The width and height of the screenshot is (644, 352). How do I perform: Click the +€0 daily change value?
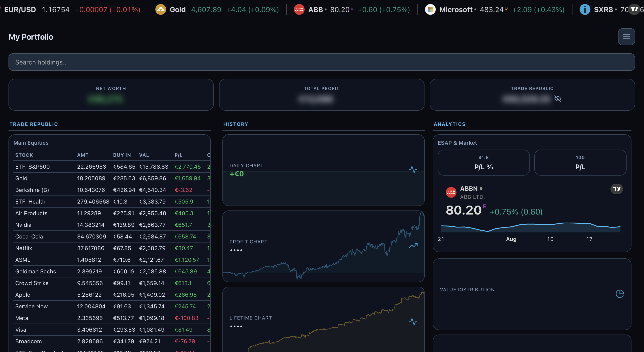pyautogui.click(x=237, y=174)
